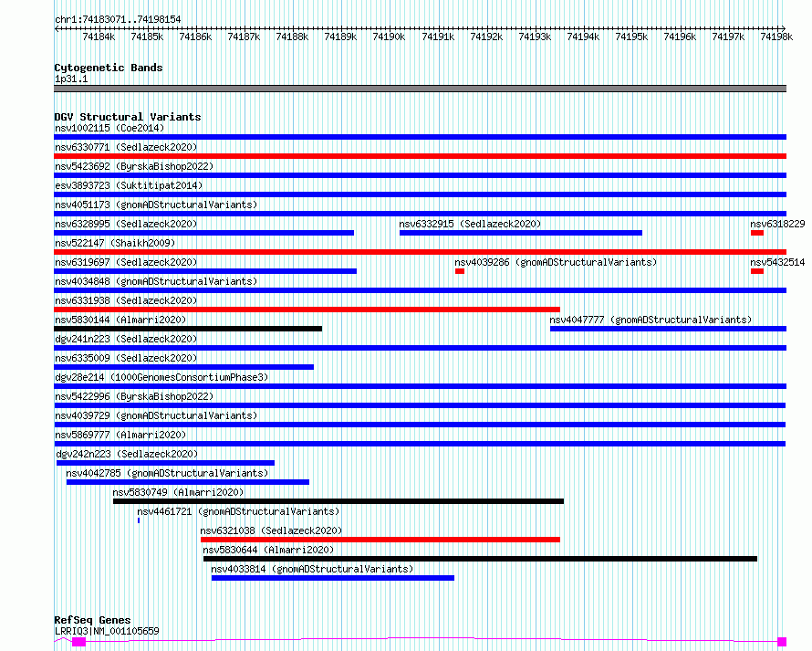Click the 74198k ruler tick label

coord(776,37)
